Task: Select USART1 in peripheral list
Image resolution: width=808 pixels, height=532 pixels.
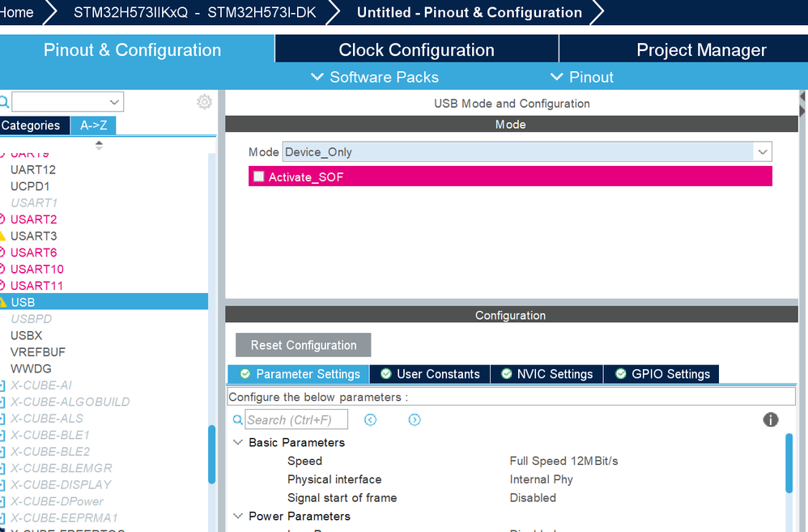Action: click(x=34, y=202)
